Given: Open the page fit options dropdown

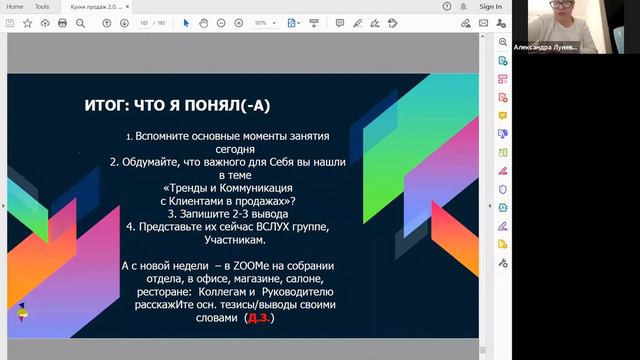Looking at the screenshot, I should coord(293,23).
